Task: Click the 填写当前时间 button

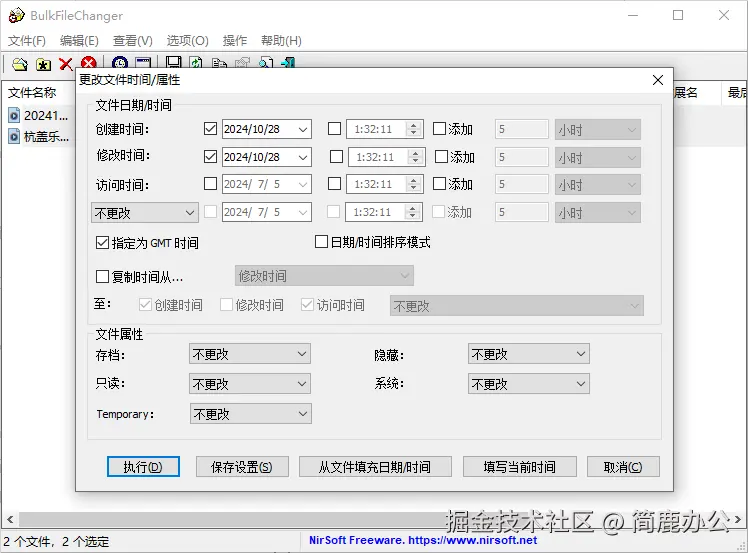Action: pos(519,467)
